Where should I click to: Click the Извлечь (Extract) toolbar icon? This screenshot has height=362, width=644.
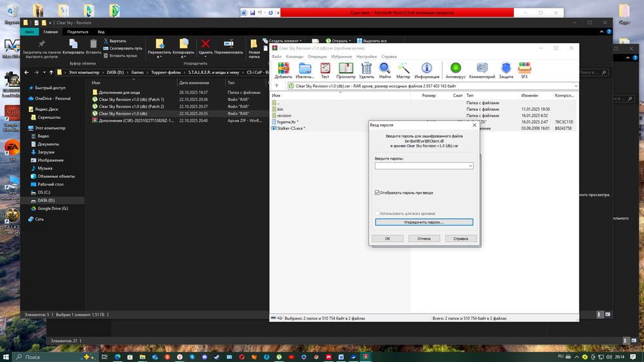305,70
